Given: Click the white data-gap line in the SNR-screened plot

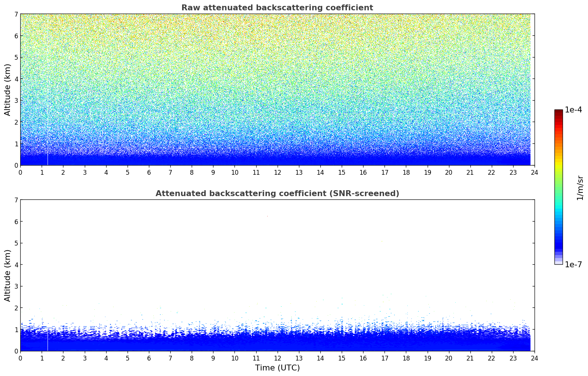Looking at the screenshot, I should click(x=48, y=339).
